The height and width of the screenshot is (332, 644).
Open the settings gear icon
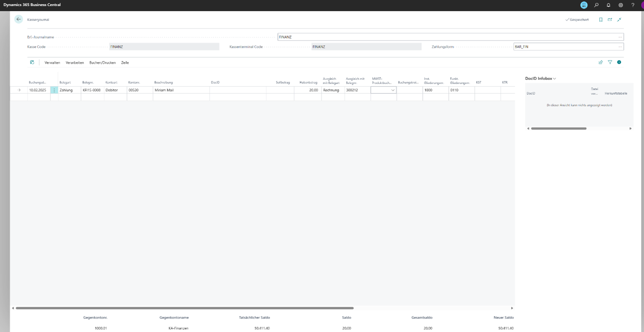click(x=620, y=5)
